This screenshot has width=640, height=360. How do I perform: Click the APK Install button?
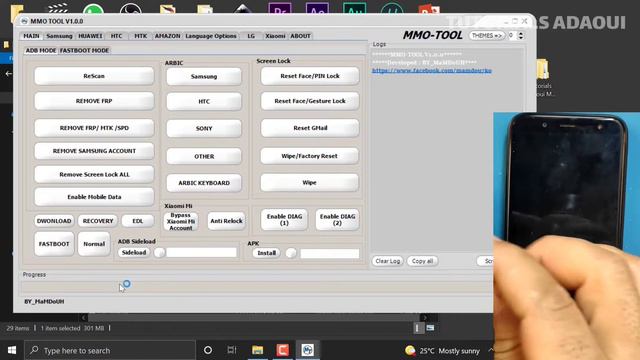(266, 253)
